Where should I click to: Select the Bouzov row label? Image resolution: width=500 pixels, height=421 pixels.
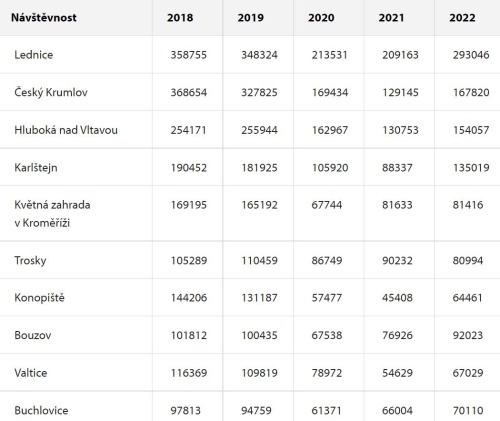(33, 335)
